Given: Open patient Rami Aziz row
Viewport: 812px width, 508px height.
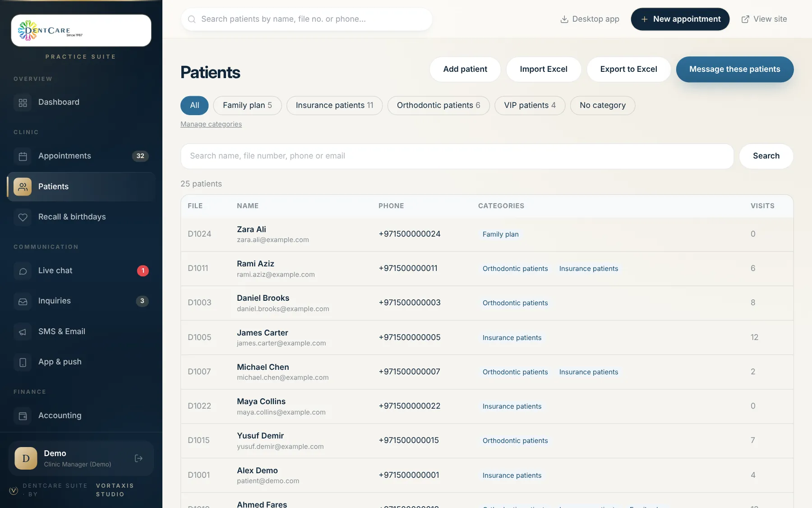Looking at the screenshot, I should coord(487,269).
